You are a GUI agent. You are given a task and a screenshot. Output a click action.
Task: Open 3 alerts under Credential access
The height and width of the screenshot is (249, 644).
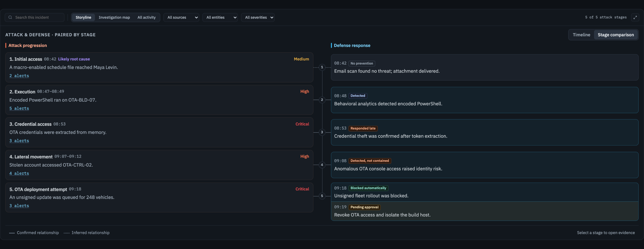tap(19, 141)
